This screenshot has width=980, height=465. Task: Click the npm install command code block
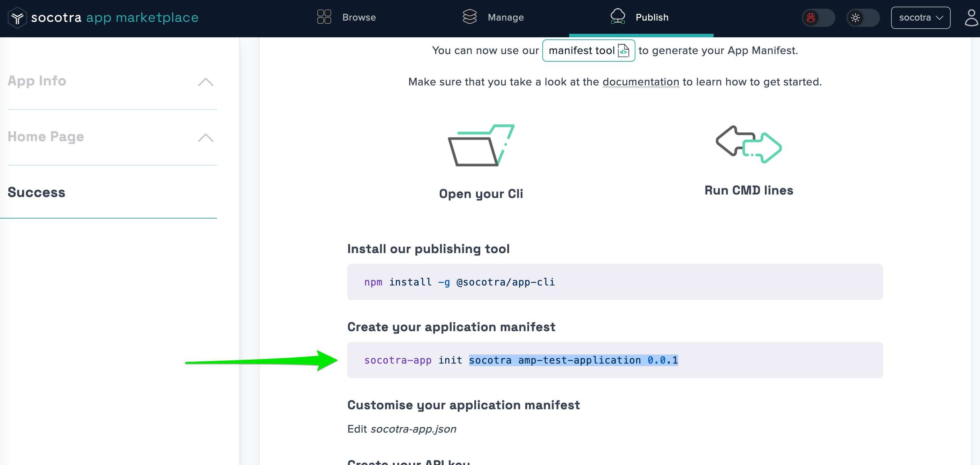click(615, 282)
